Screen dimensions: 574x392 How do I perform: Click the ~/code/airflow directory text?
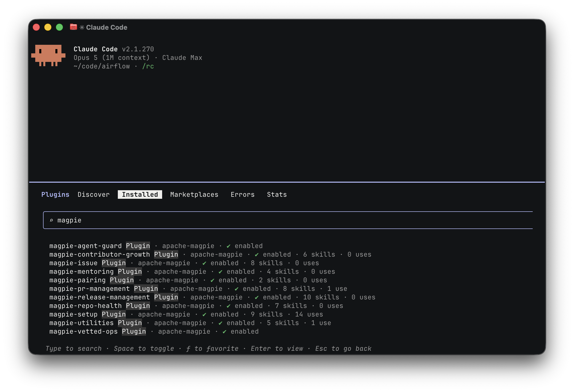click(102, 66)
